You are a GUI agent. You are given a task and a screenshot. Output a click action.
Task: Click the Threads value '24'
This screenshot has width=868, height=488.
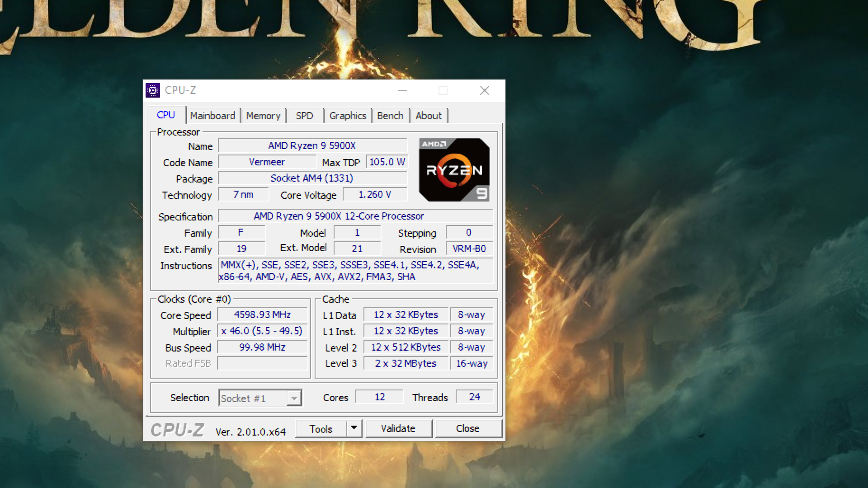(475, 397)
